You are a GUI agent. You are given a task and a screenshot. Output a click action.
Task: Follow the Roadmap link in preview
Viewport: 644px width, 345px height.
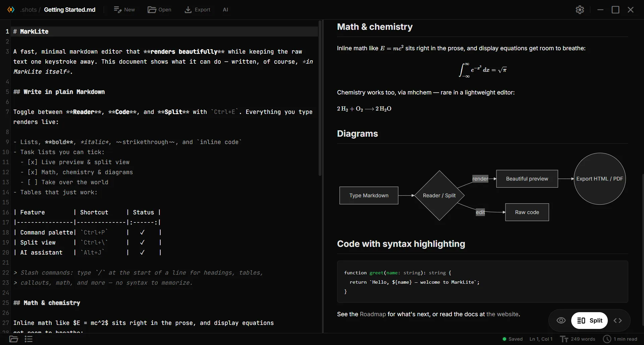click(373, 314)
